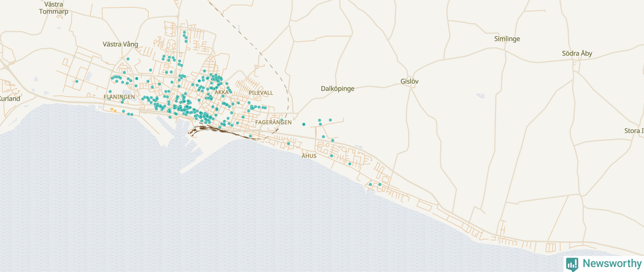Select the dark teal point right of FAGERÄNGEN
Screen dimensions: 644x272
click(303, 124)
